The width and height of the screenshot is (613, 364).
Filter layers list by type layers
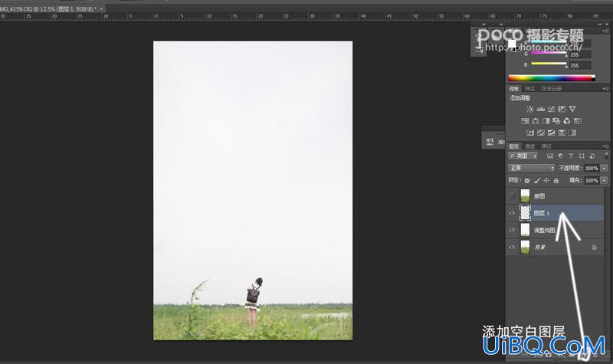[x=571, y=156]
